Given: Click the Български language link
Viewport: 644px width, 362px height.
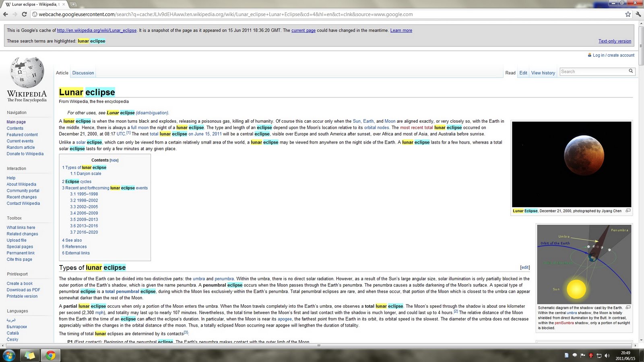Looking at the screenshot, I should pyautogui.click(x=17, y=327).
